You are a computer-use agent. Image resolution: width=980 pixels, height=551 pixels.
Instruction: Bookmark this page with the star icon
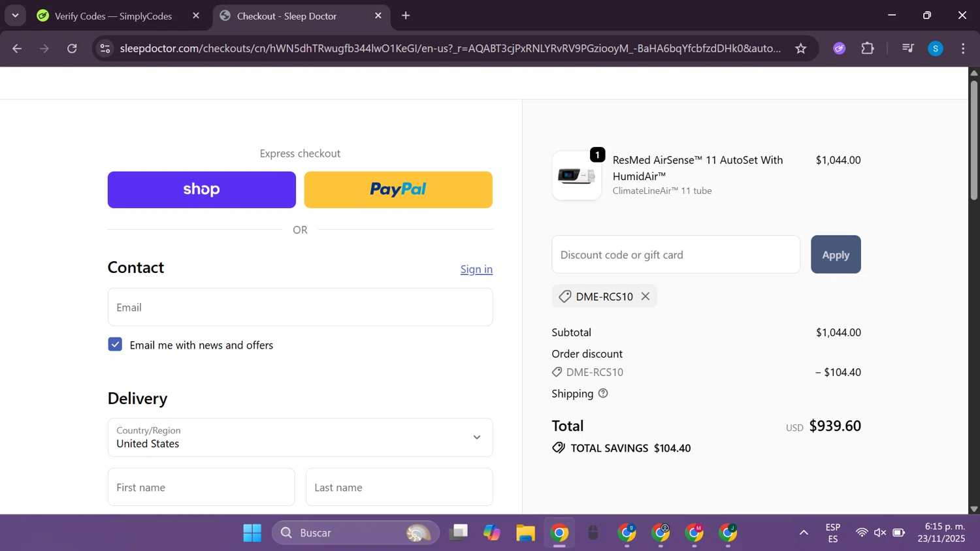pyautogui.click(x=801, y=48)
